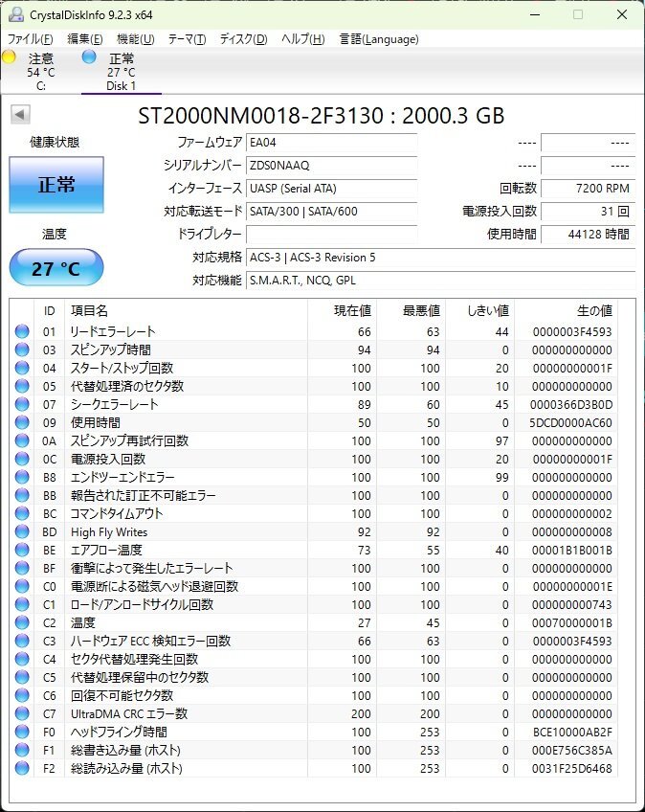The width and height of the screenshot is (645, 812).
Task: Click the firmware field EA04
Action: (x=332, y=143)
